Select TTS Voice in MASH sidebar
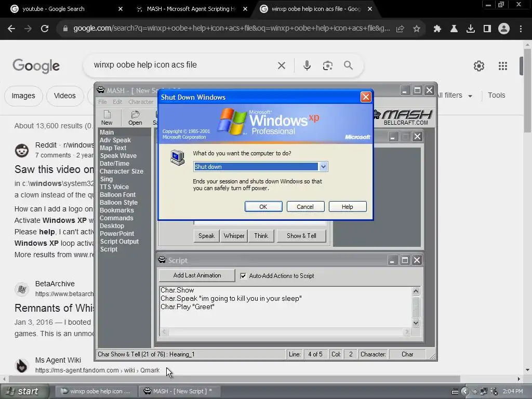Image resolution: width=532 pixels, height=399 pixels. pyautogui.click(x=114, y=187)
